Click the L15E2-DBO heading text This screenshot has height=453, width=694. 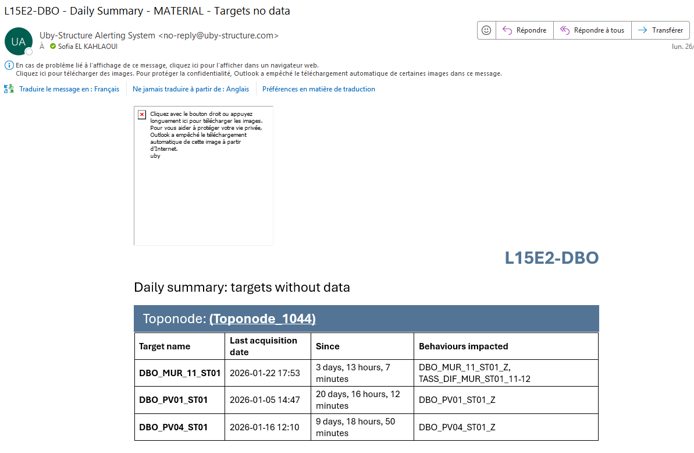click(551, 258)
